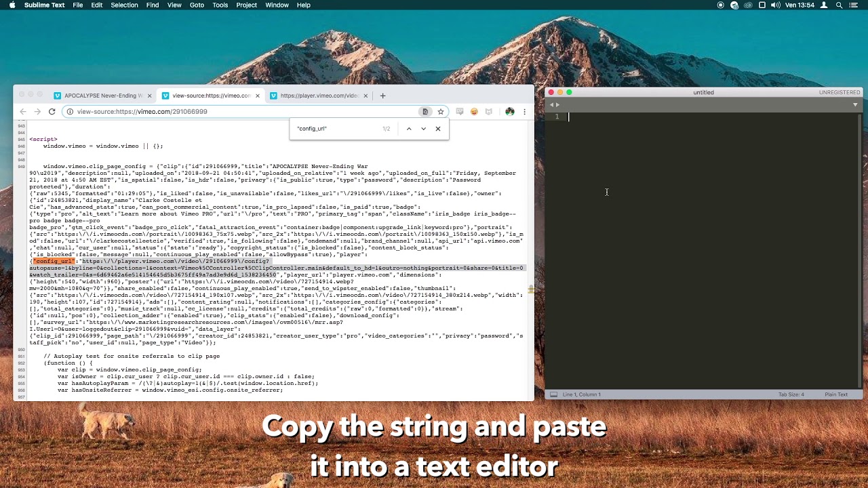Click the user account icon in menu bar

click(824, 5)
